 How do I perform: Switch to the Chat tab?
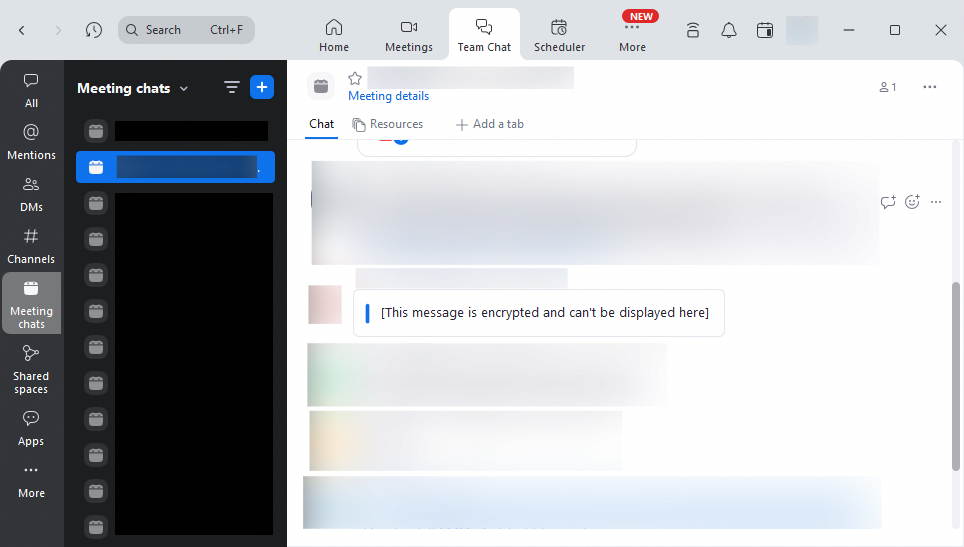[x=322, y=124]
